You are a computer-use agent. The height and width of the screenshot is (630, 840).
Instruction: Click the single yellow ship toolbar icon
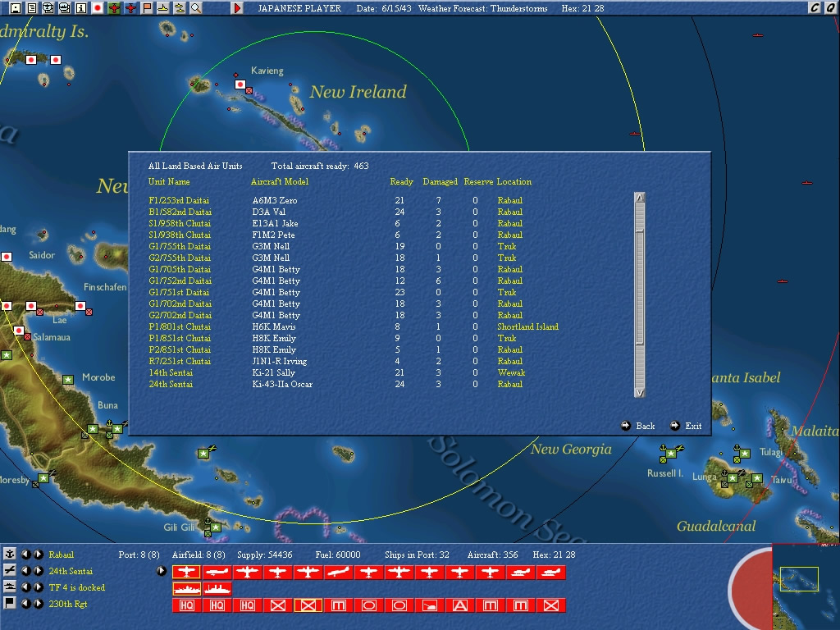click(163, 8)
